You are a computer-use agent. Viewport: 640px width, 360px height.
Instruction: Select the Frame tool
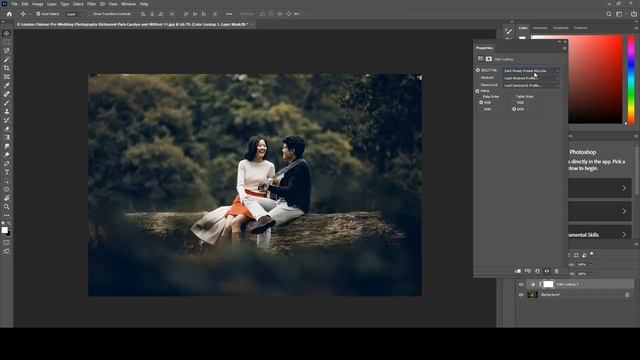(7, 77)
